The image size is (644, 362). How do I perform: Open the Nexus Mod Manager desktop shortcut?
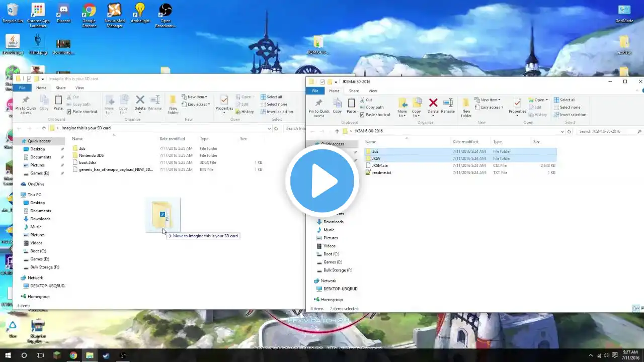pyautogui.click(x=114, y=15)
